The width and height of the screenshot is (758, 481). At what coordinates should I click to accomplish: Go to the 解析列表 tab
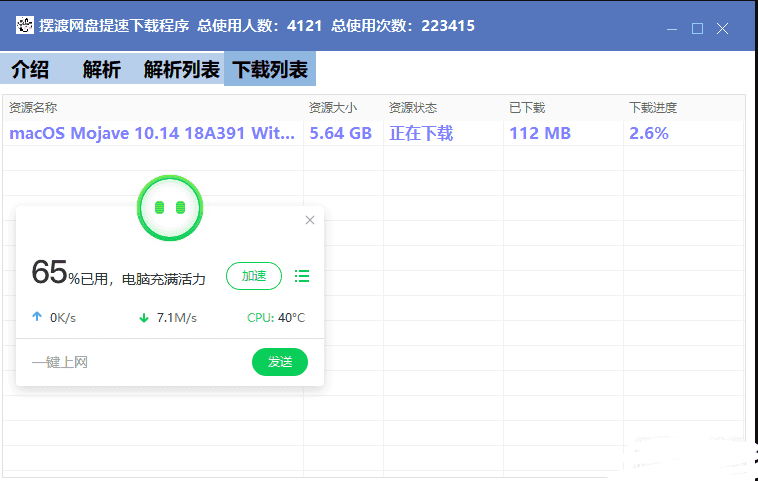tap(181, 70)
